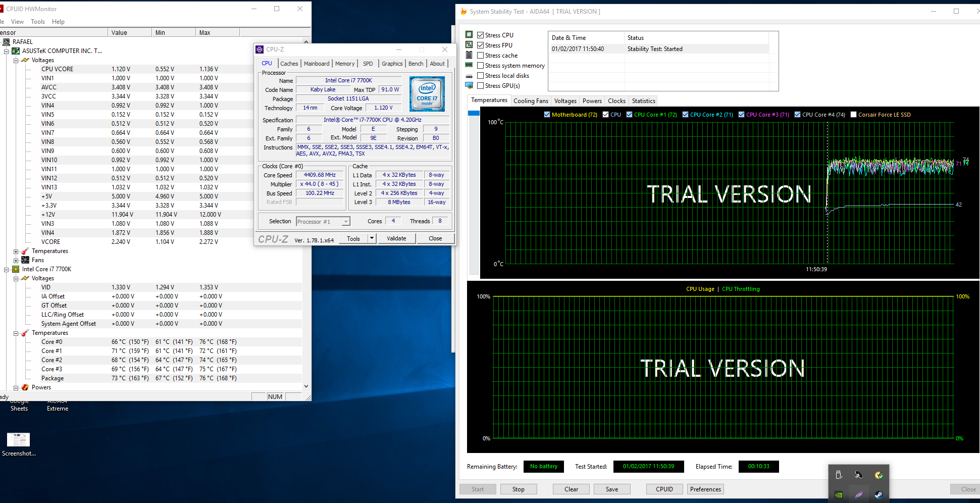Toggle the Motherboard temperature graph checkbox

coord(547,115)
